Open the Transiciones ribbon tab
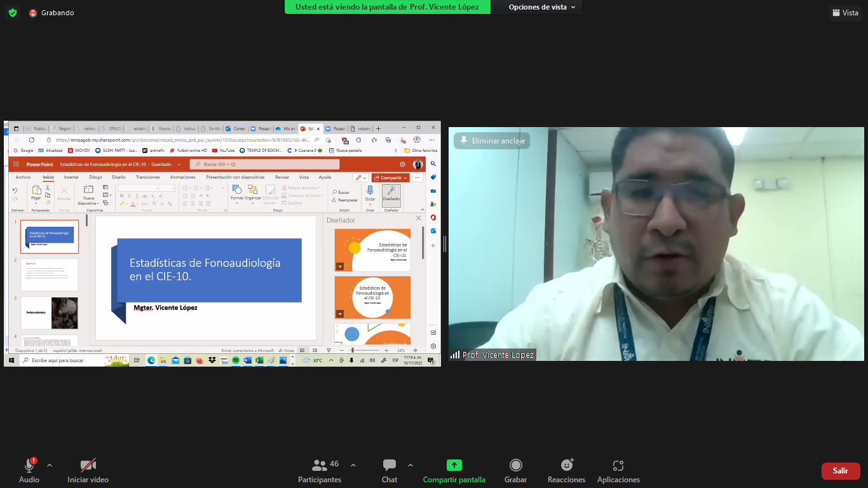The width and height of the screenshot is (868, 488). pos(148,177)
